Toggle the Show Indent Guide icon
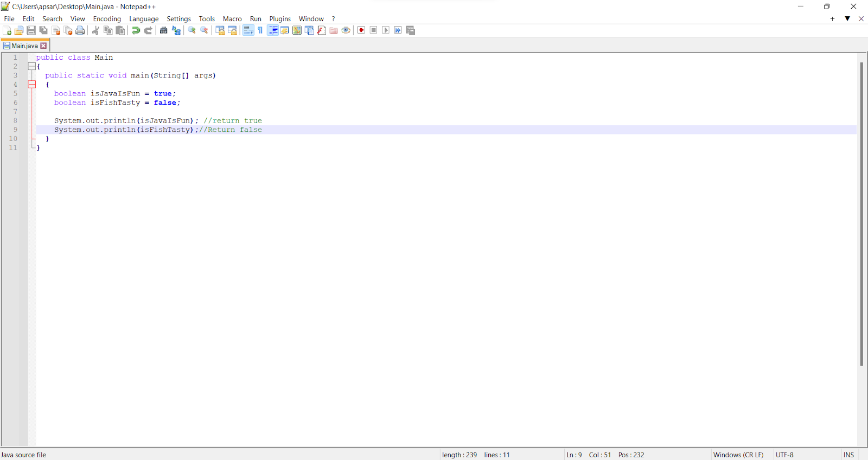The width and height of the screenshot is (868, 460). point(273,30)
